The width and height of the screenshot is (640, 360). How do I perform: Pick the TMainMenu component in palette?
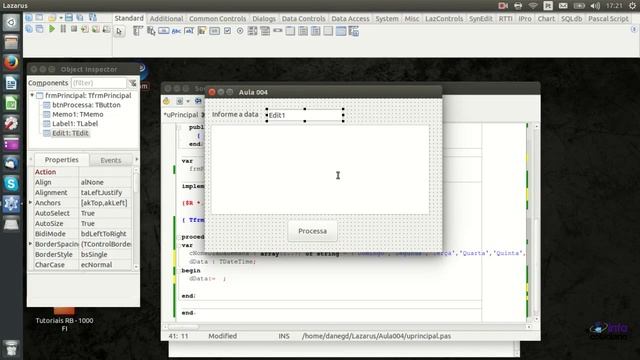(x=138, y=31)
